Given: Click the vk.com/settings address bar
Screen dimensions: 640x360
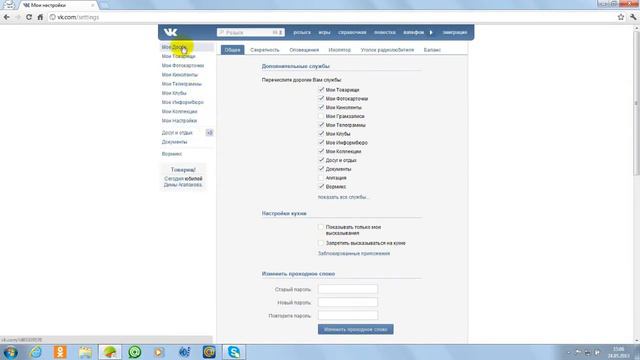Looking at the screenshot, I should 331,17.
